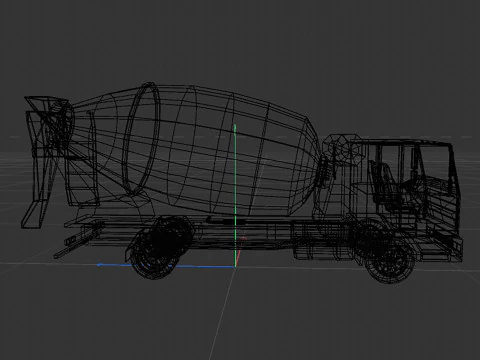The width and height of the screenshot is (480, 360).
Task: Click the blue horizontal axis handle
Action: click(x=166, y=265)
